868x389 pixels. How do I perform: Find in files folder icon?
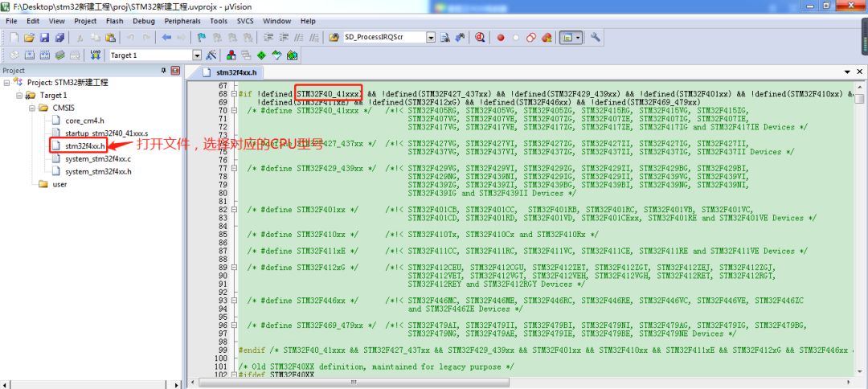point(334,38)
